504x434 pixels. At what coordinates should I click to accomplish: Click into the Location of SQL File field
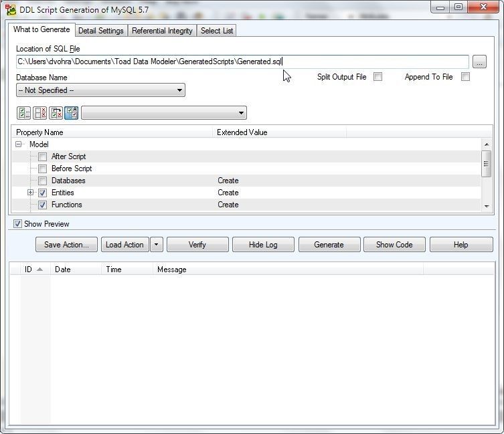(242, 62)
